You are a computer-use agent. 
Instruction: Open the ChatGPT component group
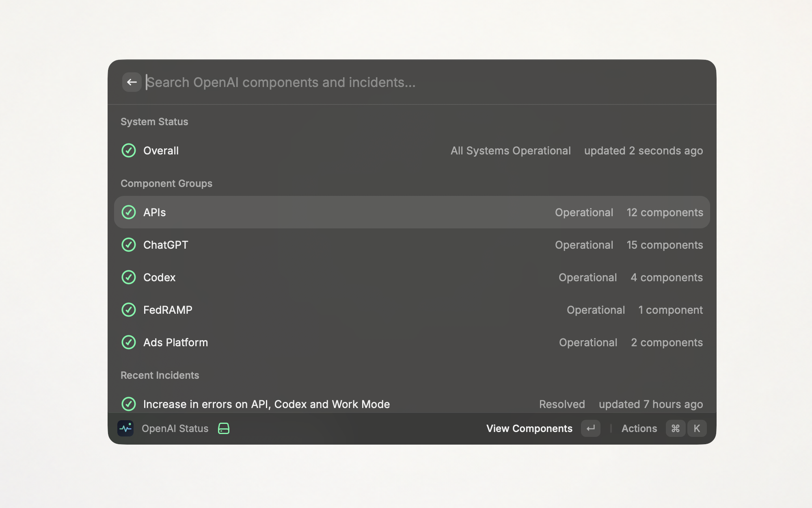(412, 245)
